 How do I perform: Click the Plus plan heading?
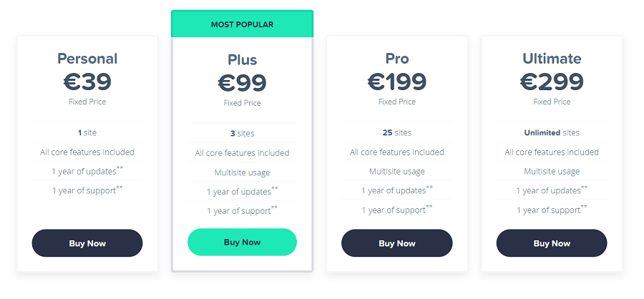coord(242,59)
